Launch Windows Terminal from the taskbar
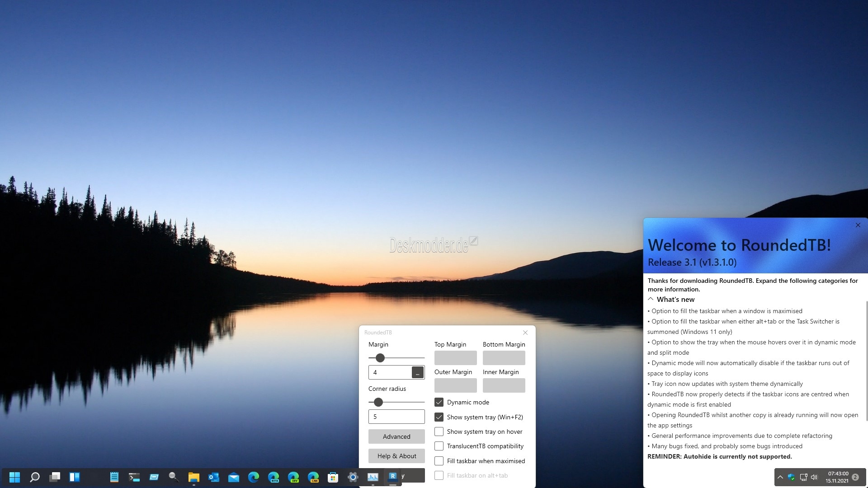This screenshot has width=868, height=488. 134,477
